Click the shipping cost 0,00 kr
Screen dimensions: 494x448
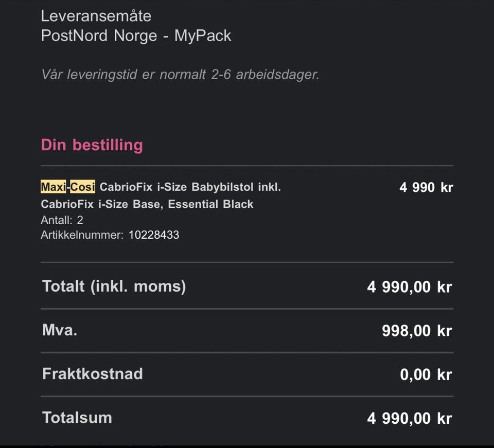coord(426,374)
